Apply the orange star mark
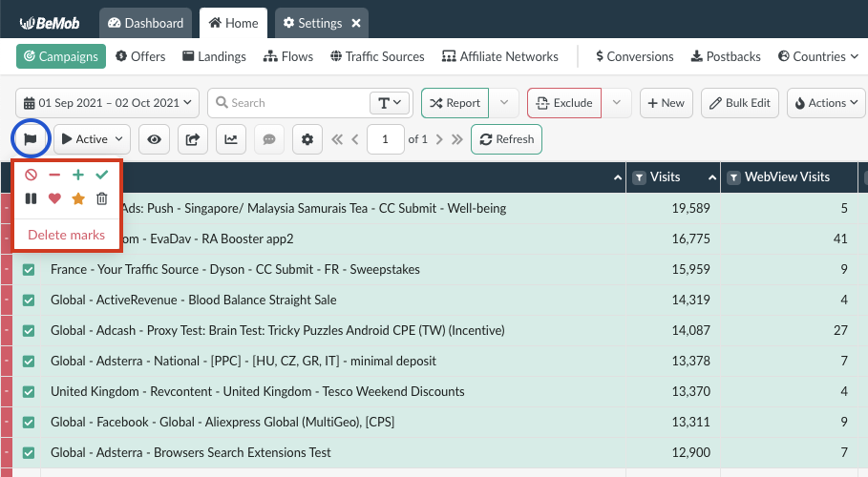This screenshot has width=868, height=477. pyautogui.click(x=78, y=198)
